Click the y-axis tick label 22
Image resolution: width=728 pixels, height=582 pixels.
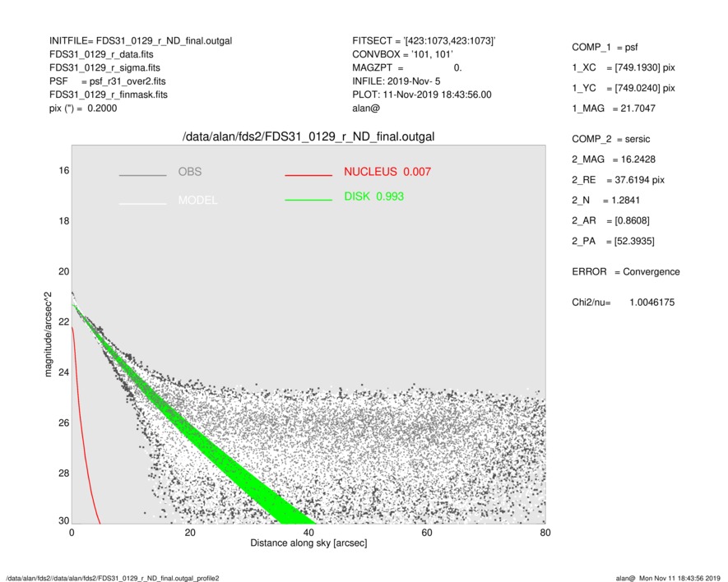click(63, 321)
